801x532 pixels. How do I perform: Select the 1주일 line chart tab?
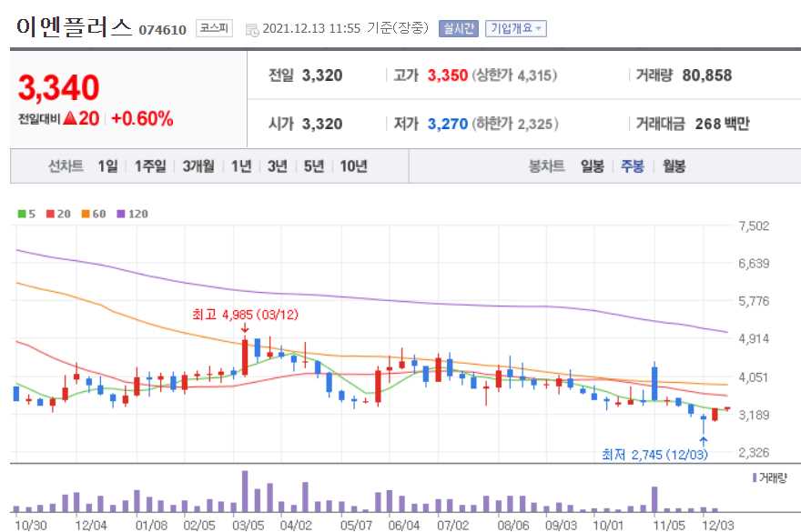pyautogui.click(x=150, y=166)
